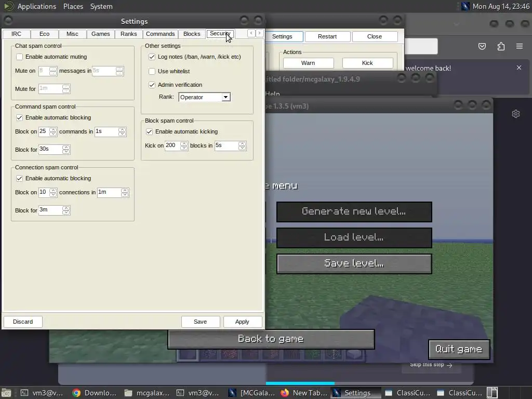Enable automatic muting checkbox
The width and height of the screenshot is (532, 399).
pos(19,57)
